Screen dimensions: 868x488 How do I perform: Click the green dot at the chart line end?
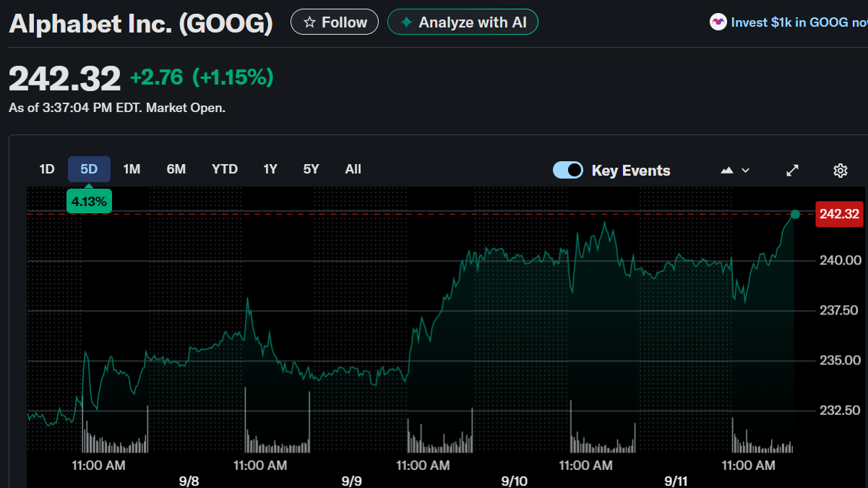pos(795,214)
